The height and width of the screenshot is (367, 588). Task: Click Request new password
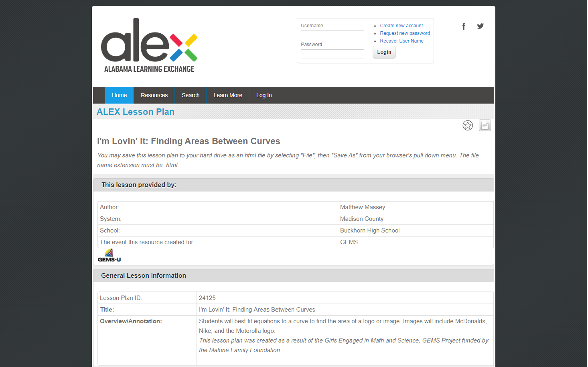[x=405, y=33]
